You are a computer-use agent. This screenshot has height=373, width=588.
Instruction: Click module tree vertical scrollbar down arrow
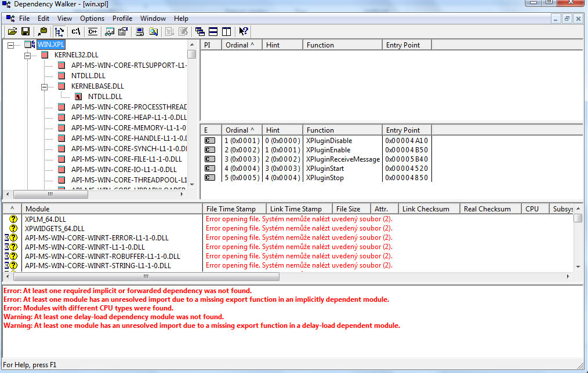[192, 185]
